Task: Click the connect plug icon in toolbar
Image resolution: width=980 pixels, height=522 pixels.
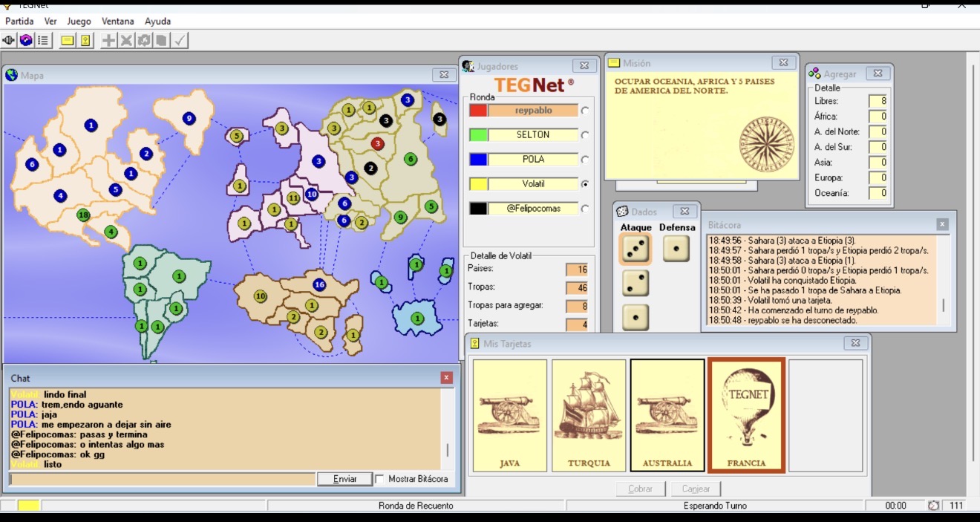Action: coord(9,40)
